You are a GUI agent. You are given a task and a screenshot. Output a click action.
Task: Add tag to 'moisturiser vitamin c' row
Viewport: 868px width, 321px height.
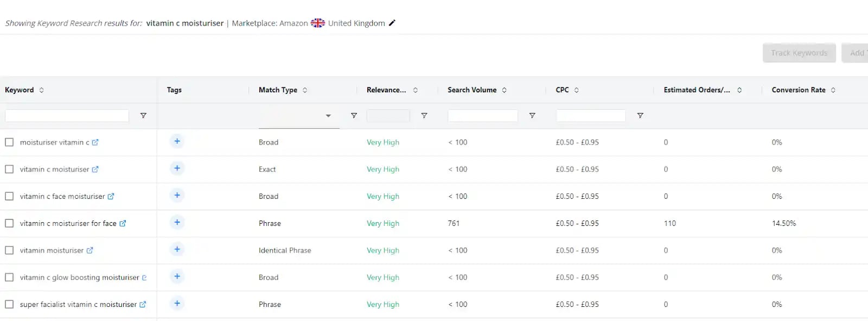[177, 141]
